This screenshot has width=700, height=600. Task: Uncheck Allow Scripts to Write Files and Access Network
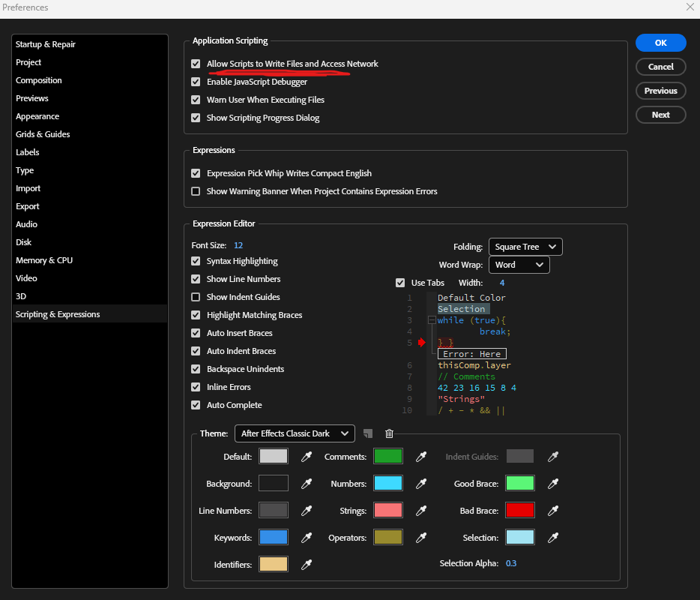click(196, 64)
